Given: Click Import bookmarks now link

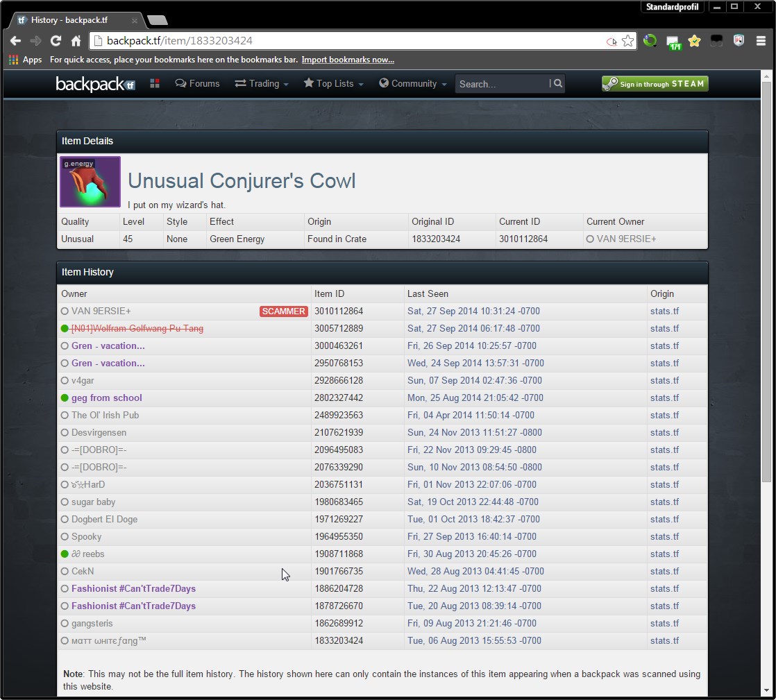Looking at the screenshot, I should click(348, 60).
